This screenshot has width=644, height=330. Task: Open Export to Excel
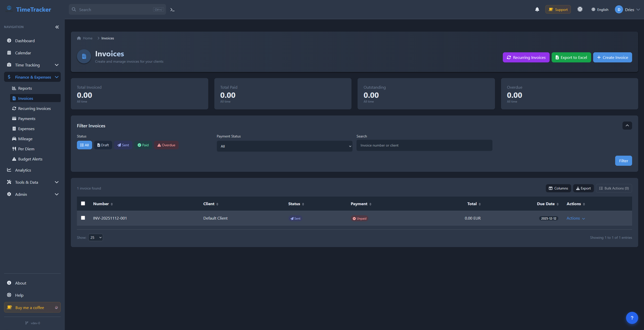click(x=571, y=57)
